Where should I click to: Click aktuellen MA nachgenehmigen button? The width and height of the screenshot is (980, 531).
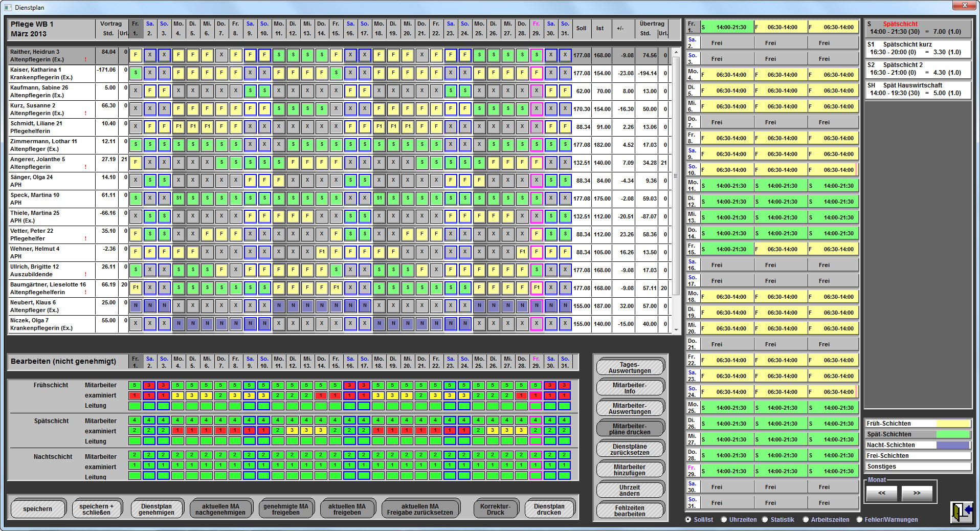[x=220, y=509]
